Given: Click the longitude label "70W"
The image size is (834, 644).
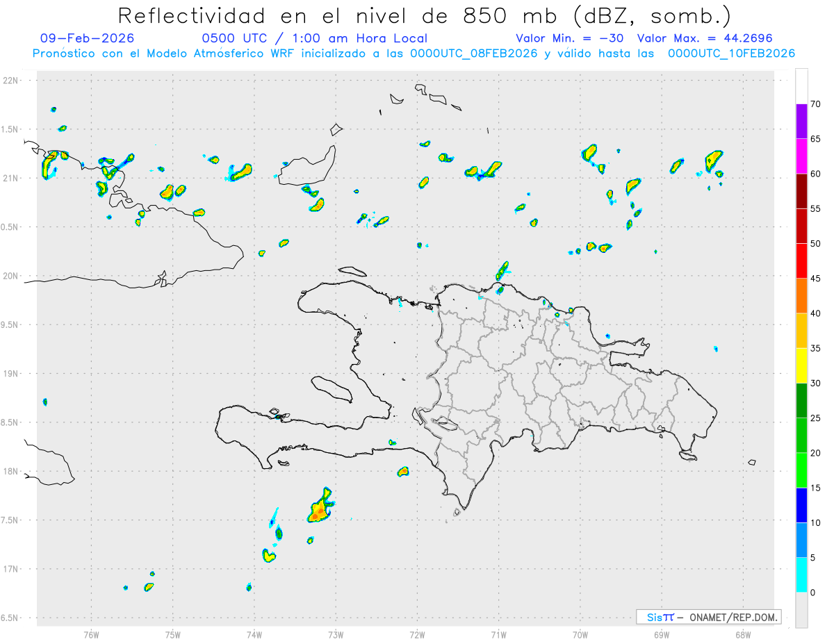Looking at the screenshot, I should point(580,634).
